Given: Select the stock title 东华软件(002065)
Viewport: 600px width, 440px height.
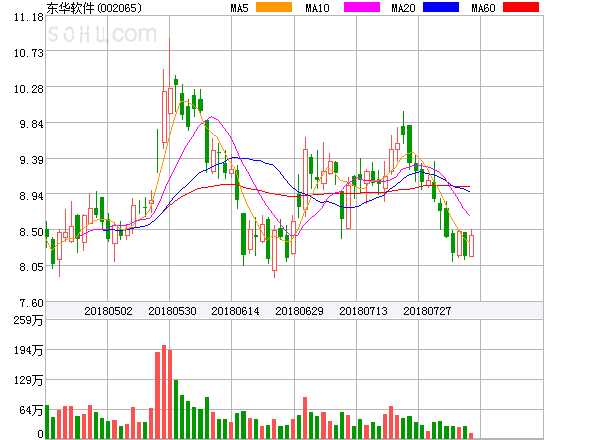Looking at the screenshot, I should 94,8.
